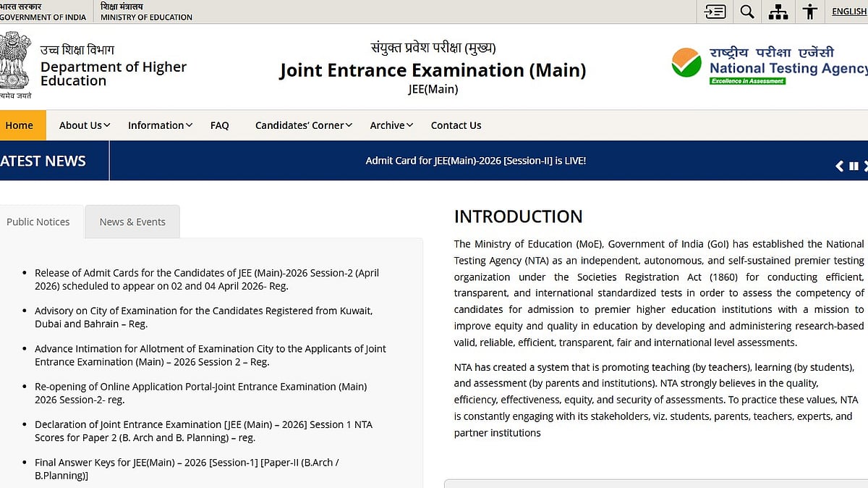Pause the latest news ticker
868x488 pixels.
click(854, 166)
